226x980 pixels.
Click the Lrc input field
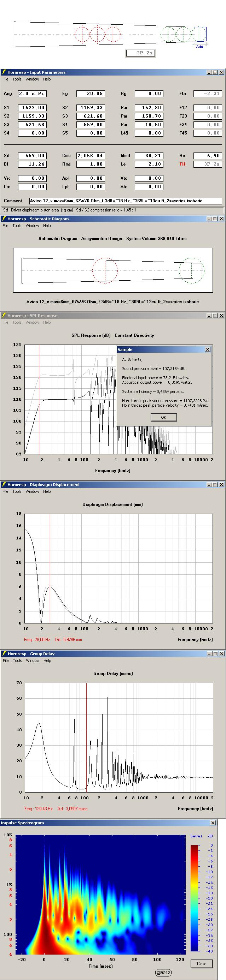33,187
